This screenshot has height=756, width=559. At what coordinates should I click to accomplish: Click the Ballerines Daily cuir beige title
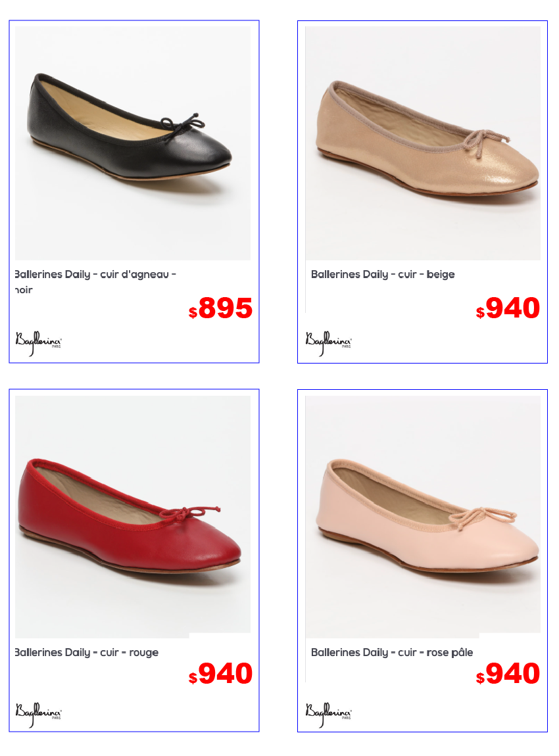click(x=383, y=274)
